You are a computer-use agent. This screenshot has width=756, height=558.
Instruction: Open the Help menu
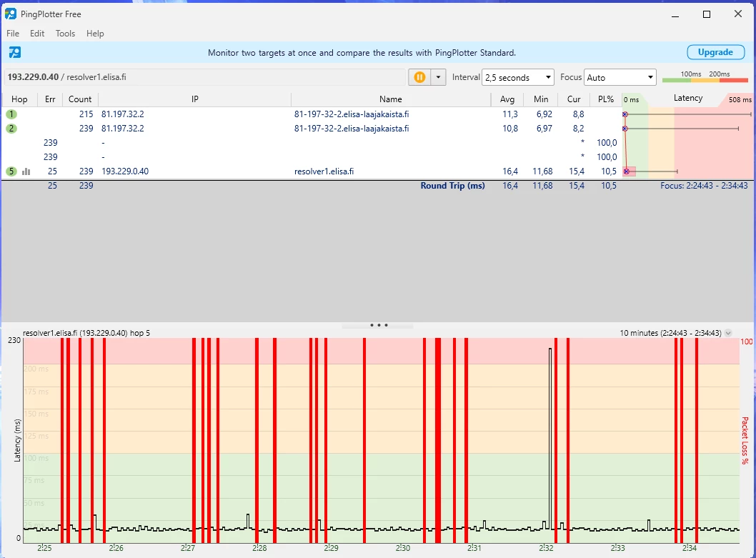pyautogui.click(x=95, y=34)
